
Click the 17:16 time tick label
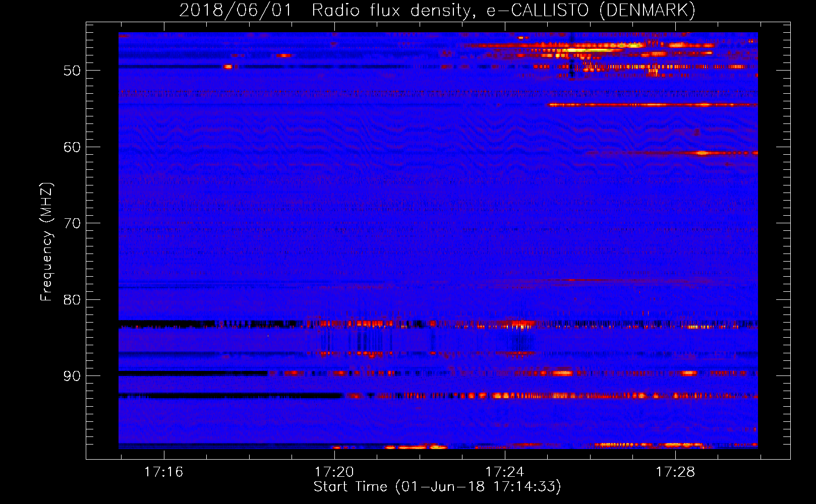pyautogui.click(x=163, y=472)
